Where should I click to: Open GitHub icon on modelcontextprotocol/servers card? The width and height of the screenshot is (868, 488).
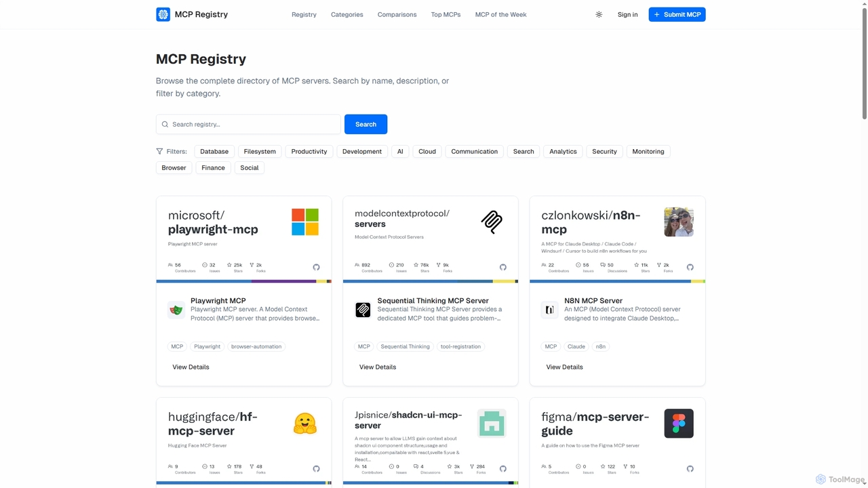click(x=503, y=267)
